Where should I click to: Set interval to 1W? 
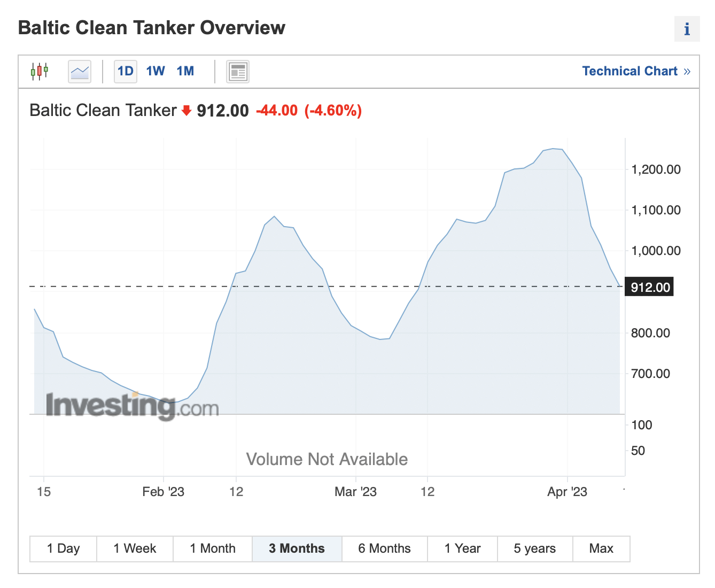(156, 71)
